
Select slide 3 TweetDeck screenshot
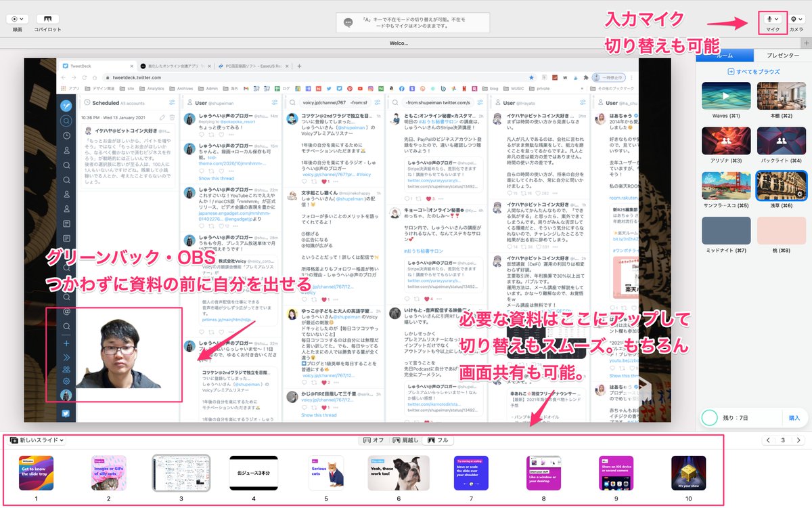coord(181,473)
